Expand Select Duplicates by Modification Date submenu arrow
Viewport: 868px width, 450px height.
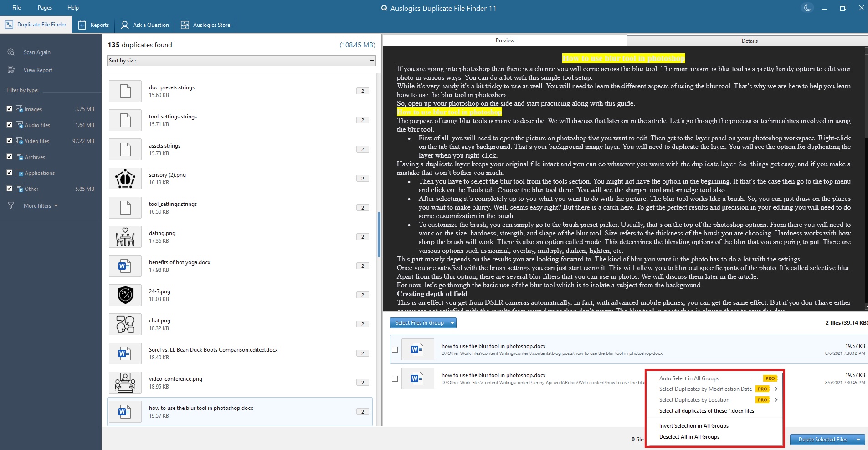[776, 389]
